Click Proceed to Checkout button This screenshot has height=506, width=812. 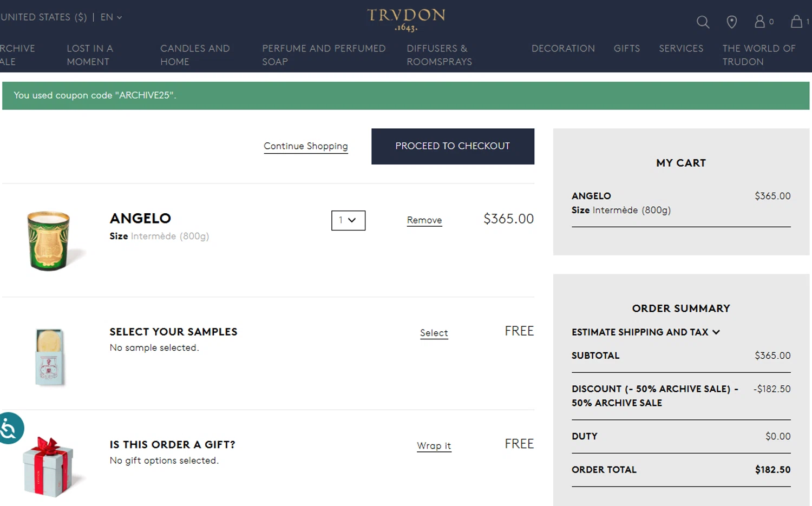coord(453,146)
